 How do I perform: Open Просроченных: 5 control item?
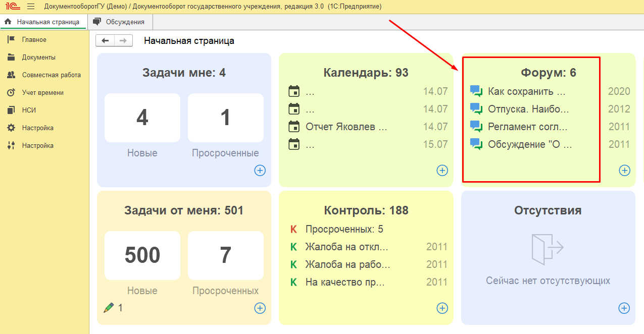click(x=344, y=229)
